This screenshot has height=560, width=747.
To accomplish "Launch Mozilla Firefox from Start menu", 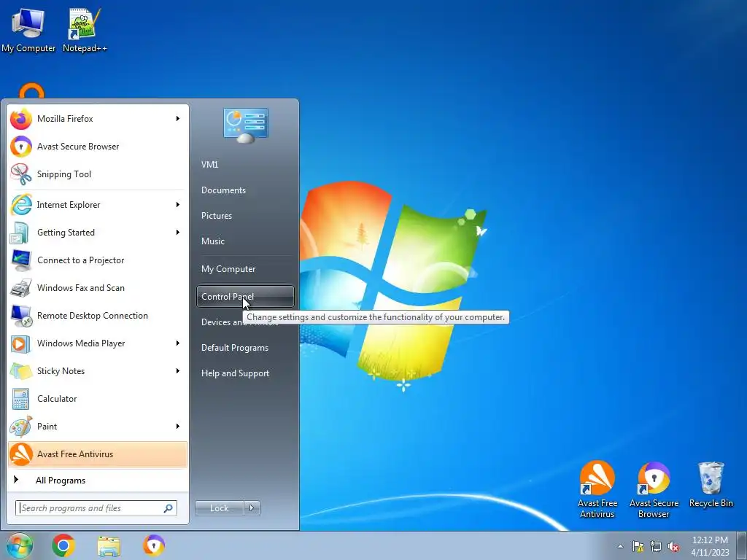I will 97,119.
